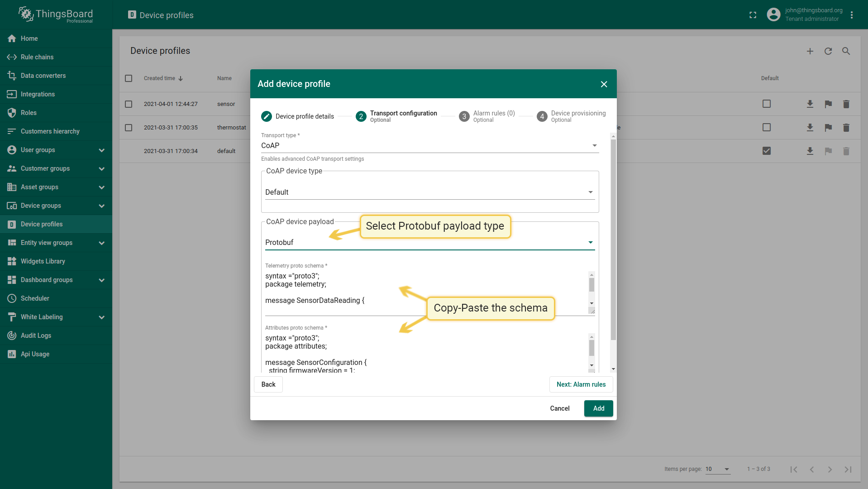The width and height of the screenshot is (868, 489).
Task: Toggle Default checkbox for default row
Action: (767, 151)
